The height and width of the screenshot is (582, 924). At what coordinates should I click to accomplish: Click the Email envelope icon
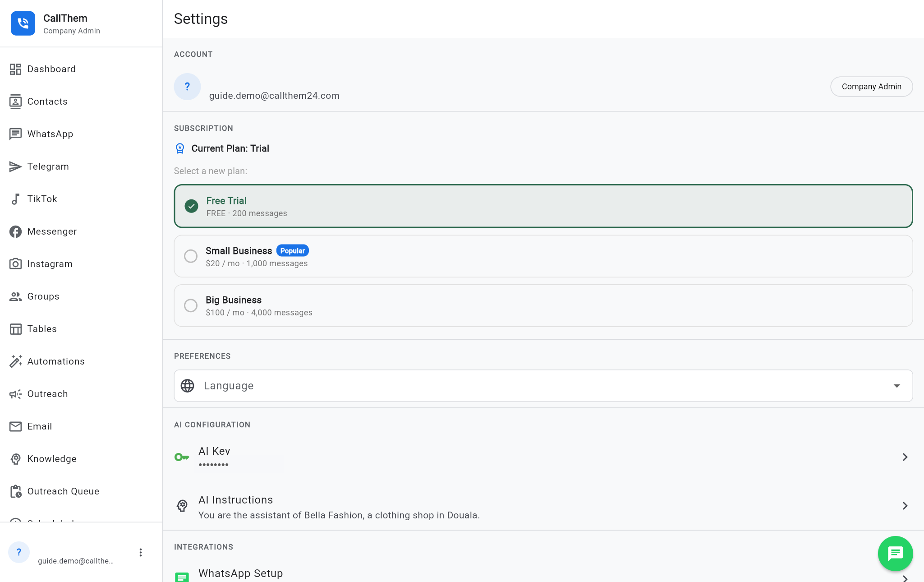[15, 426]
